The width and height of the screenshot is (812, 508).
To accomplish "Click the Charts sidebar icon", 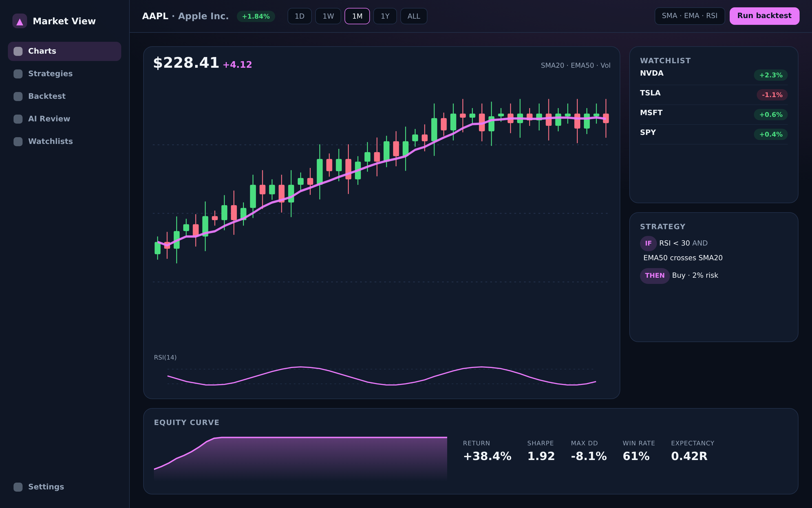I will pos(18,51).
